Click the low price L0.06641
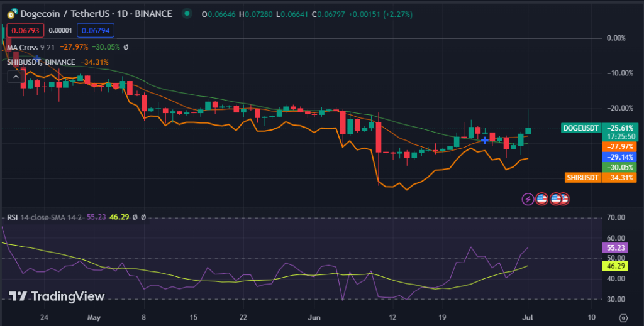The width and height of the screenshot is (644, 326). (292, 14)
